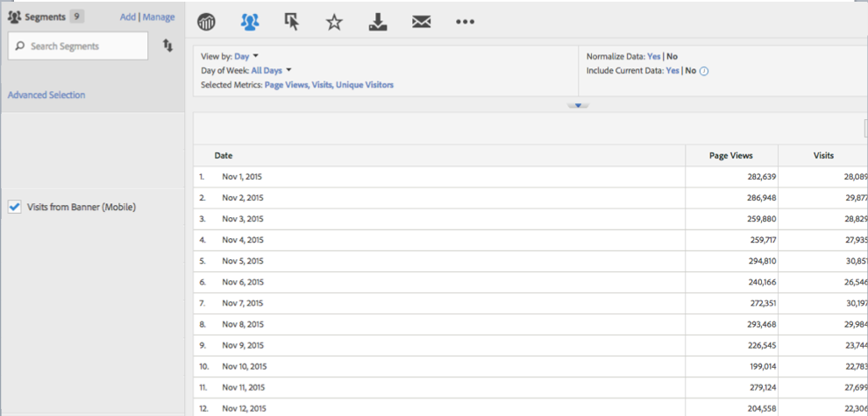Sort table by Page Views column
The image size is (868, 416).
click(730, 155)
